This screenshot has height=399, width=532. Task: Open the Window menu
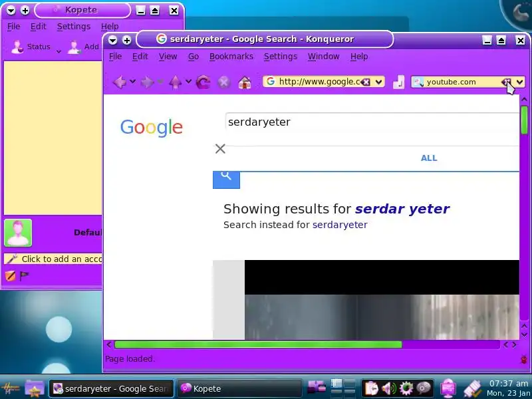click(323, 57)
